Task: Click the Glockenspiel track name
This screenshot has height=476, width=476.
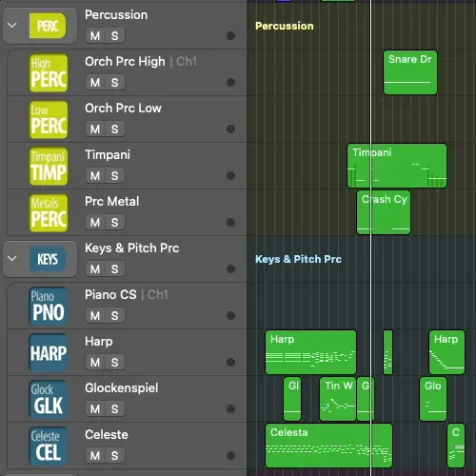Action: click(122, 388)
